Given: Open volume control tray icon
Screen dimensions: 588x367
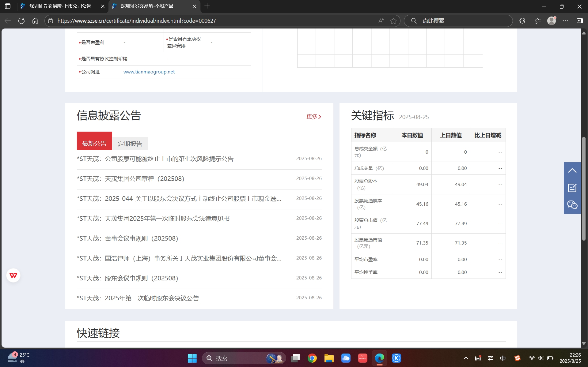Looking at the screenshot, I should tap(541, 358).
